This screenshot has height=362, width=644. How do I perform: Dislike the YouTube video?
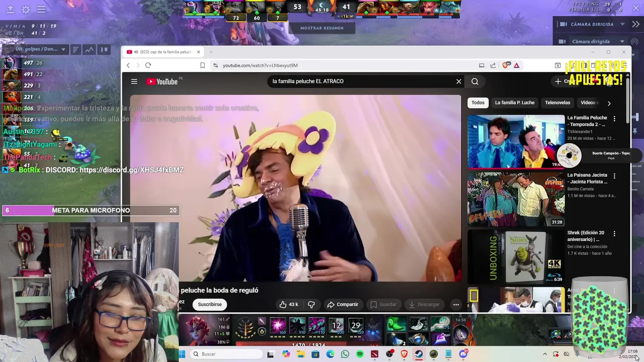pyautogui.click(x=311, y=304)
